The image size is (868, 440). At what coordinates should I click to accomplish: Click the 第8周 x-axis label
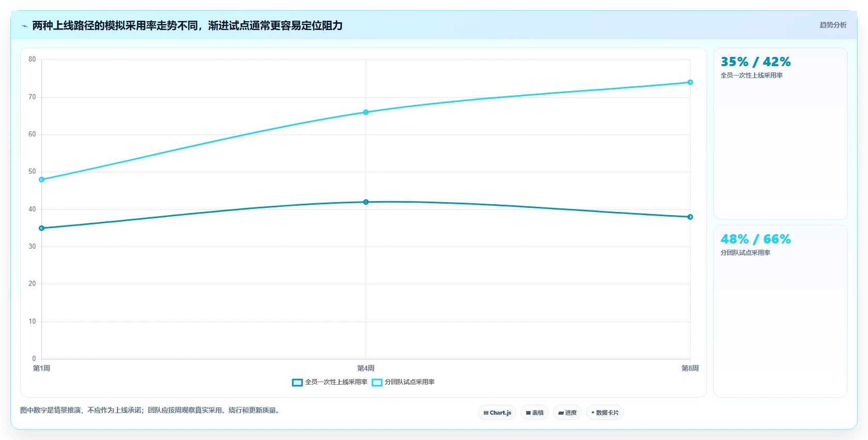tap(690, 369)
